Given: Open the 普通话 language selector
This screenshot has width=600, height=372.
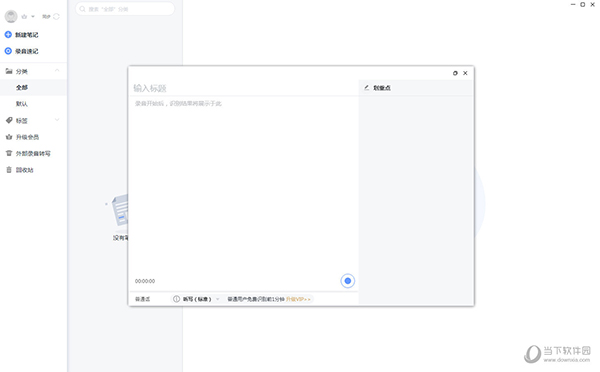Looking at the screenshot, I should (142, 299).
